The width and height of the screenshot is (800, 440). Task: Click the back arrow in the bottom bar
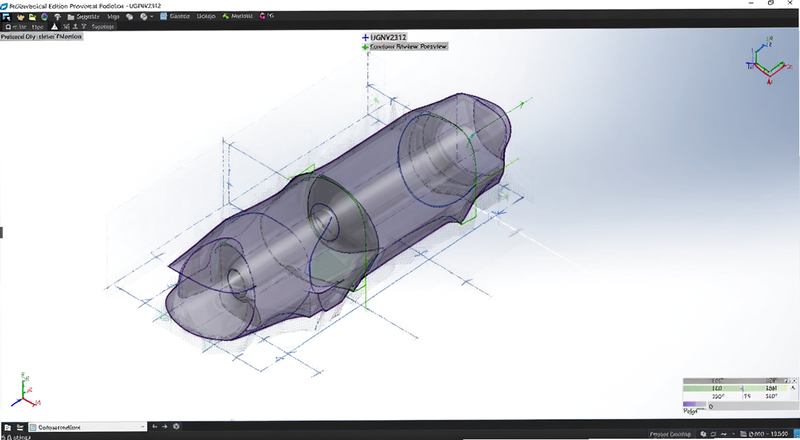click(x=155, y=427)
